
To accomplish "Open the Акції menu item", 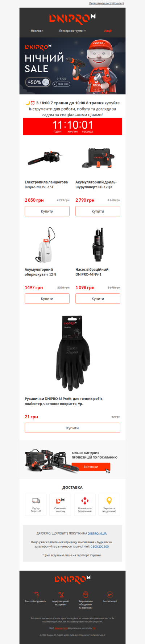I will [108, 31].
